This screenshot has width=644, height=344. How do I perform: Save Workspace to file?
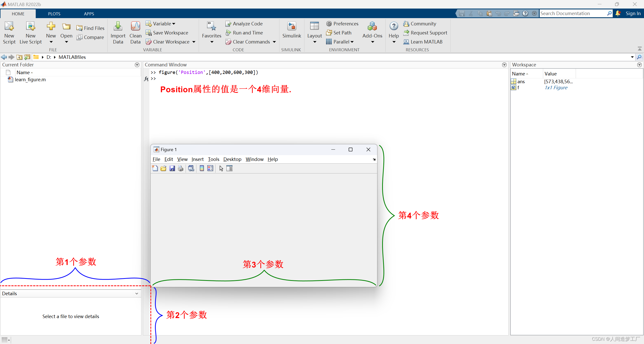coord(167,33)
